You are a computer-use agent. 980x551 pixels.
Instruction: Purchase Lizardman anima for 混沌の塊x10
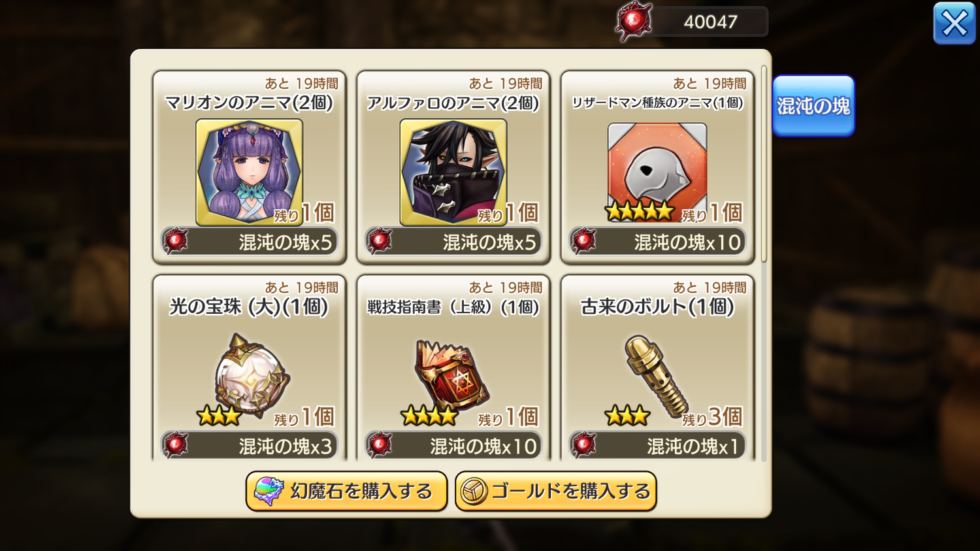point(657,242)
